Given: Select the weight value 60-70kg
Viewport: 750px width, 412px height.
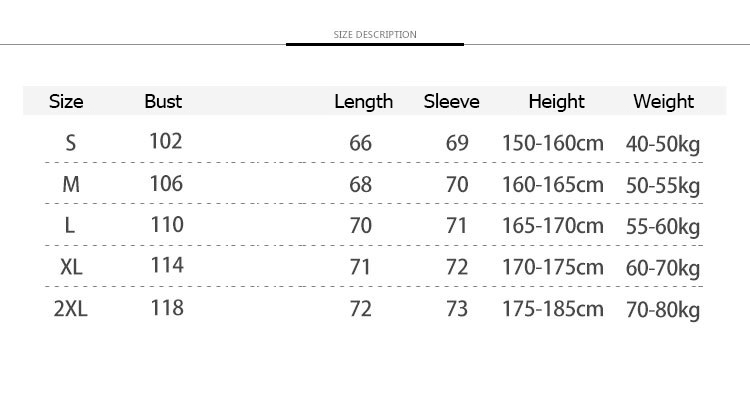Looking at the screenshot, I should pos(662,268).
